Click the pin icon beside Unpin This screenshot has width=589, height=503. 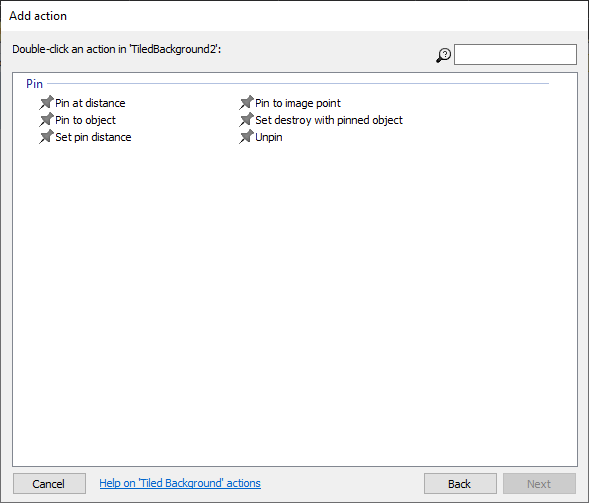click(x=246, y=137)
